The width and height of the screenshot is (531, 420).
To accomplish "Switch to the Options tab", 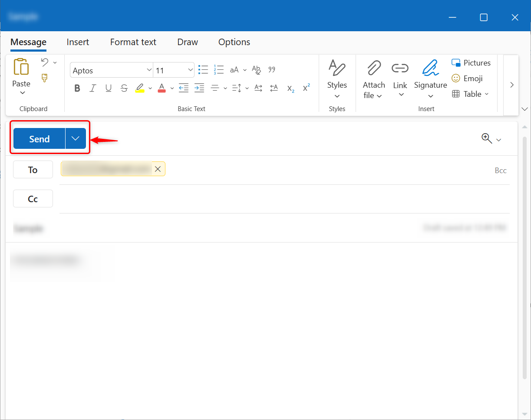I will 234,42.
